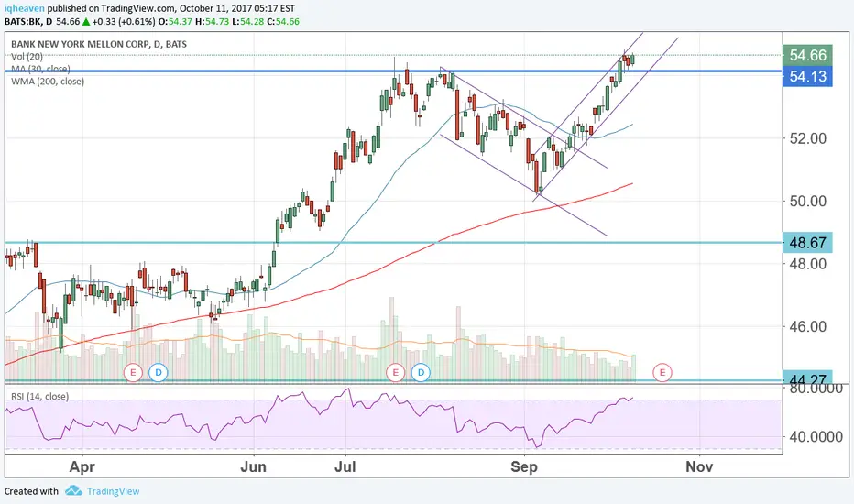Click the TradingView cloud logo icon
Screen dimensions: 854x504
[73, 491]
